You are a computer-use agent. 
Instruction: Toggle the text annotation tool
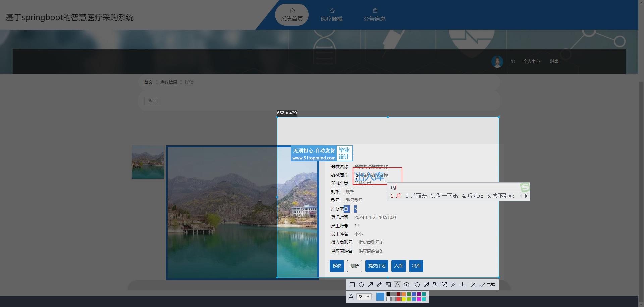397,285
